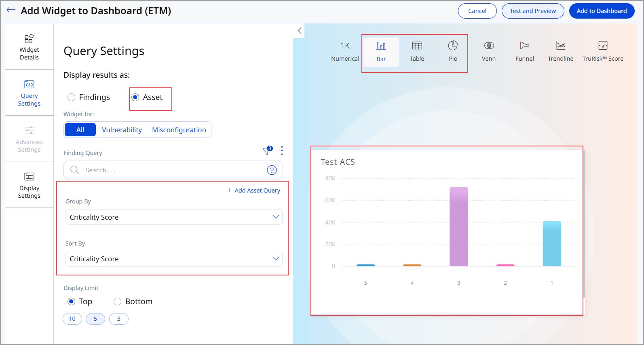
Task: Click the Add to Dashboard button
Action: 602,11
